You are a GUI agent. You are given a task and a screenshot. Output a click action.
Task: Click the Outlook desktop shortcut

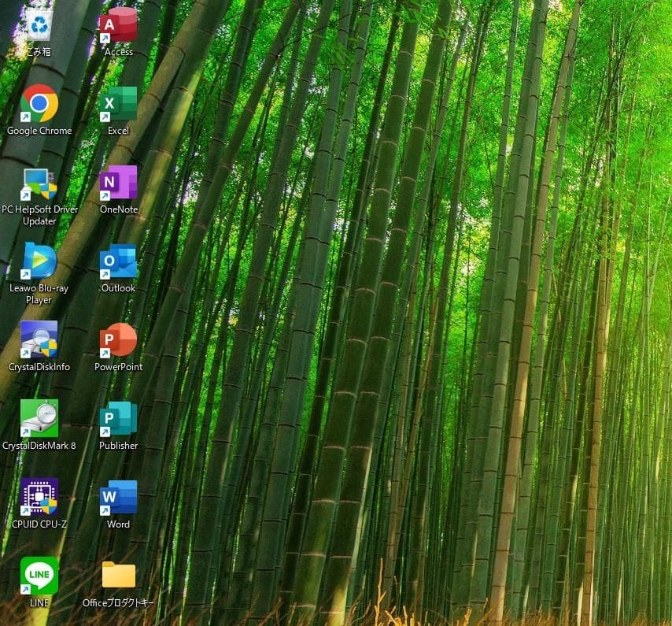pos(118,261)
